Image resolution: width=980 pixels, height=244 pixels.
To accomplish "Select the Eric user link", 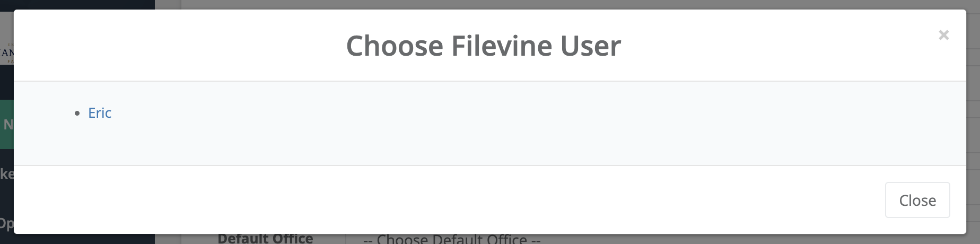I will [x=100, y=112].
